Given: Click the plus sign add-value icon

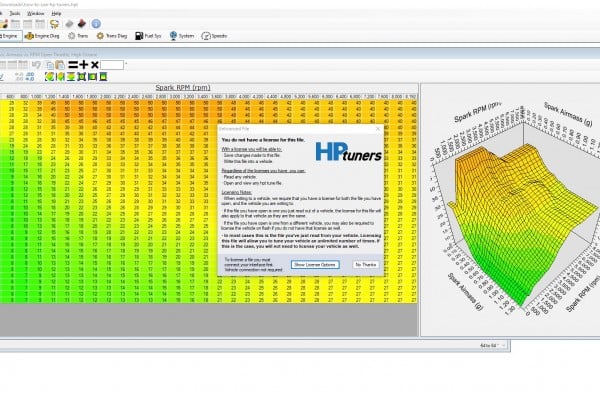Looking at the screenshot, I should [x=84, y=65].
